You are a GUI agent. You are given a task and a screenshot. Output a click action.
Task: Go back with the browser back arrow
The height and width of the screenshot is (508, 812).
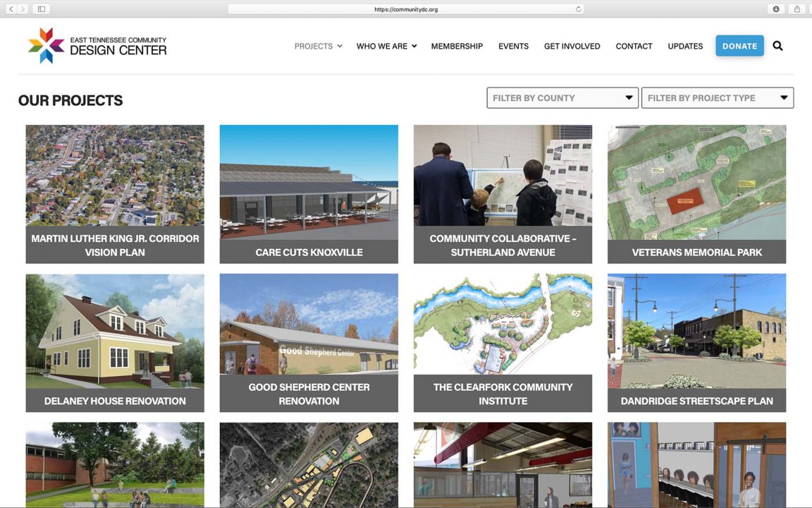click(x=11, y=9)
